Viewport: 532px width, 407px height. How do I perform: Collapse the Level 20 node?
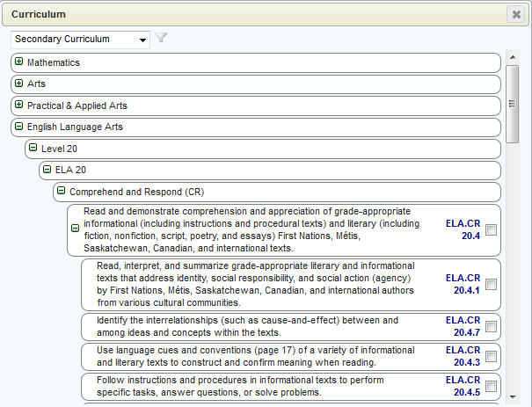click(33, 149)
